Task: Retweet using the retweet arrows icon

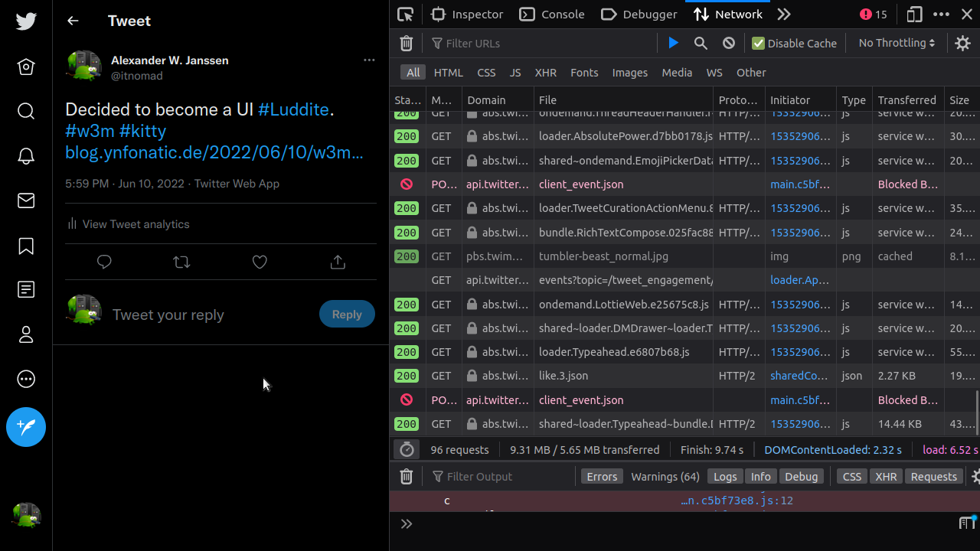Action: coord(181,262)
